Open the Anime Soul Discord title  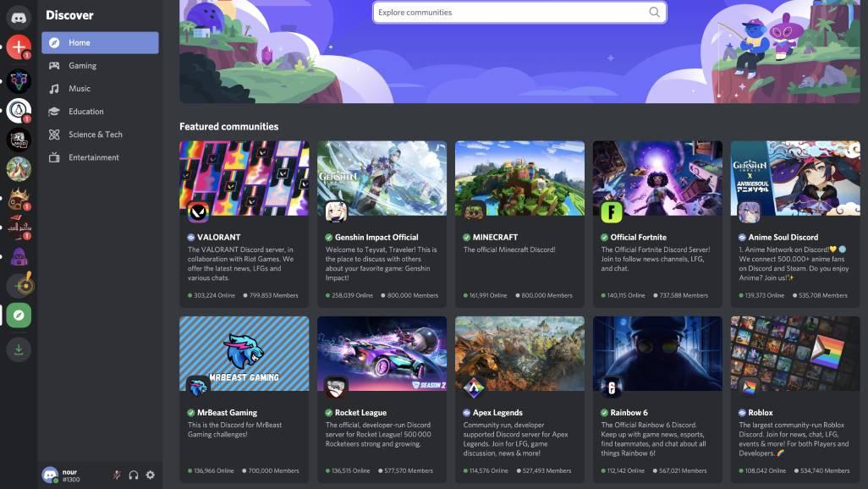(x=783, y=237)
